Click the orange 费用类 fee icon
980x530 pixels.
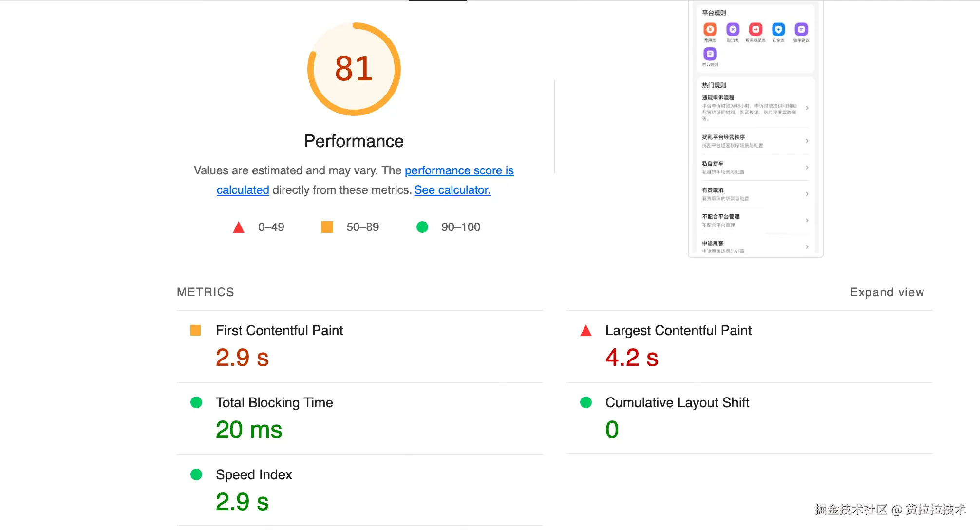pos(710,29)
